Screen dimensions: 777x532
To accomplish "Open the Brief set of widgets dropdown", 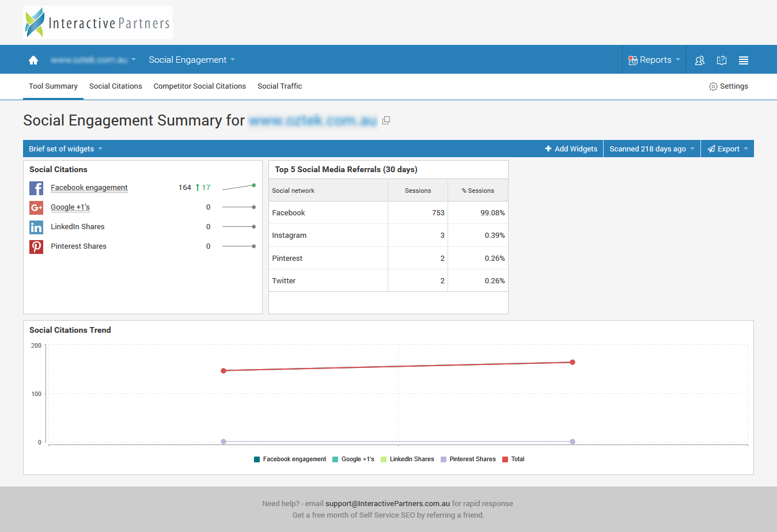I will [x=65, y=149].
